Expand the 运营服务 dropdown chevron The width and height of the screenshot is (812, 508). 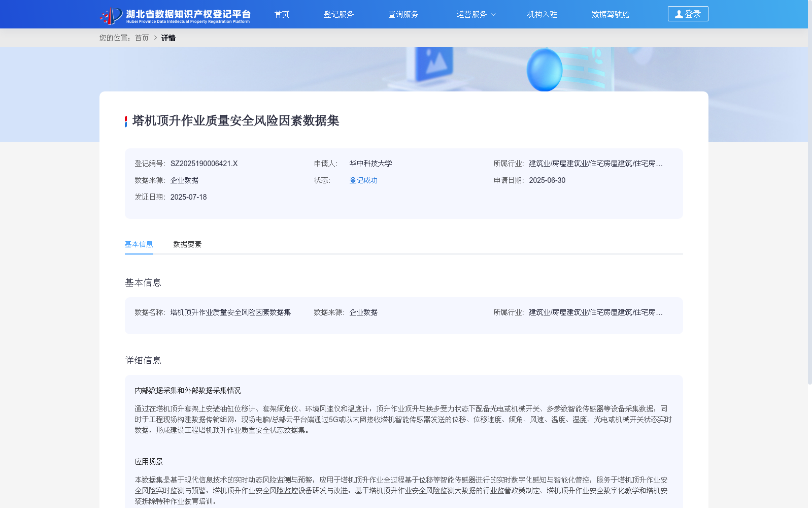(493, 15)
